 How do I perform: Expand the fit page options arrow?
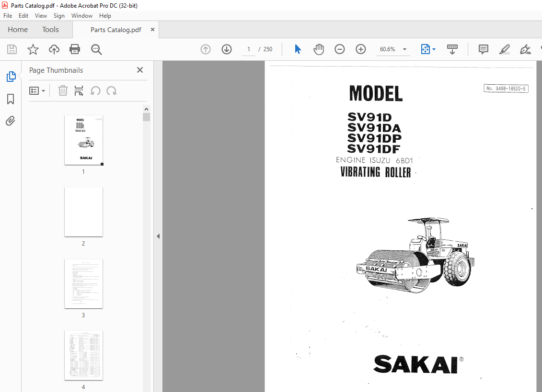tap(434, 49)
